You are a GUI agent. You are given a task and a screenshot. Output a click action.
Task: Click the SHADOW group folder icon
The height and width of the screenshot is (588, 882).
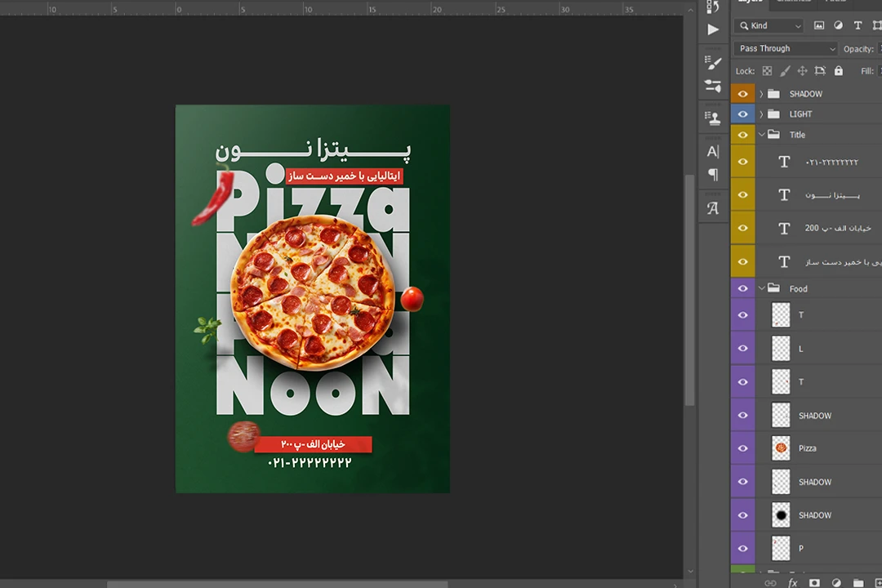pos(774,93)
